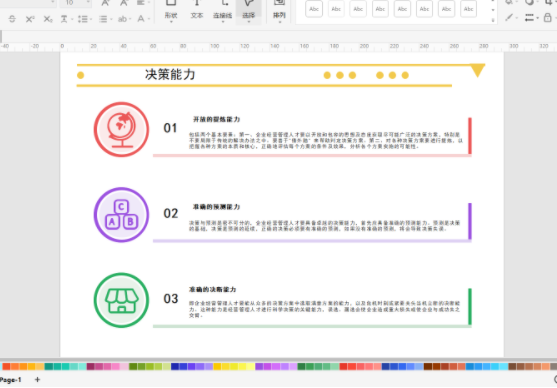
Task: Expand the font color dropdown arrow
Action: 149,19
